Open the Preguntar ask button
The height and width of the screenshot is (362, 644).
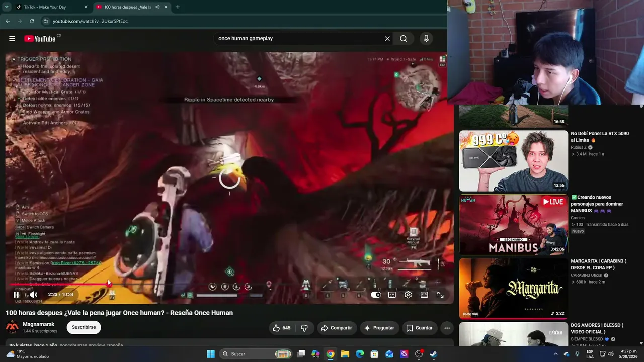point(379,328)
